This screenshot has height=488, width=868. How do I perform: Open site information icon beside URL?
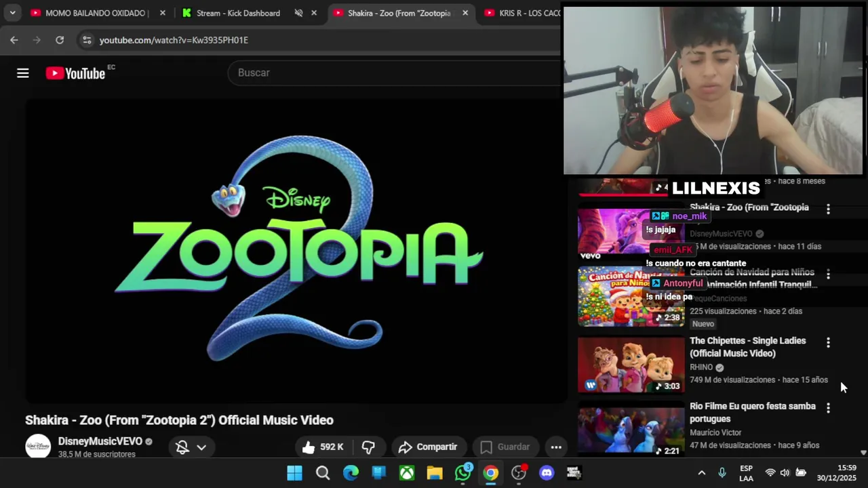(87, 40)
